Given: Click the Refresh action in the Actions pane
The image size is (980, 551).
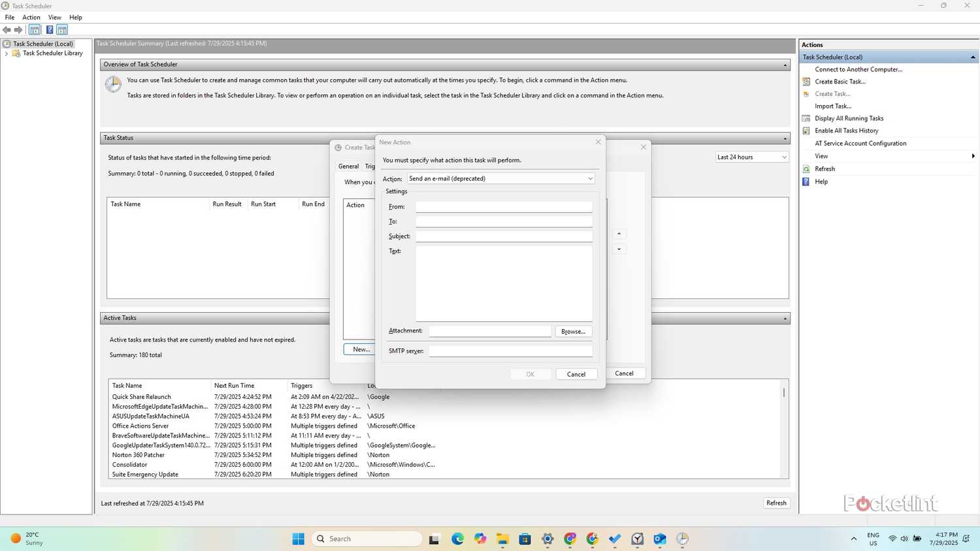Looking at the screenshot, I should click(825, 168).
